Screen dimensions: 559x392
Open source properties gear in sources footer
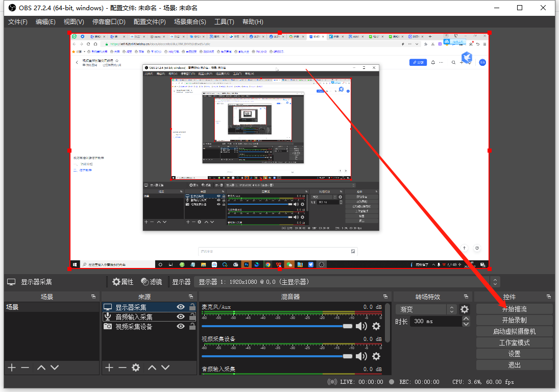[x=136, y=367]
